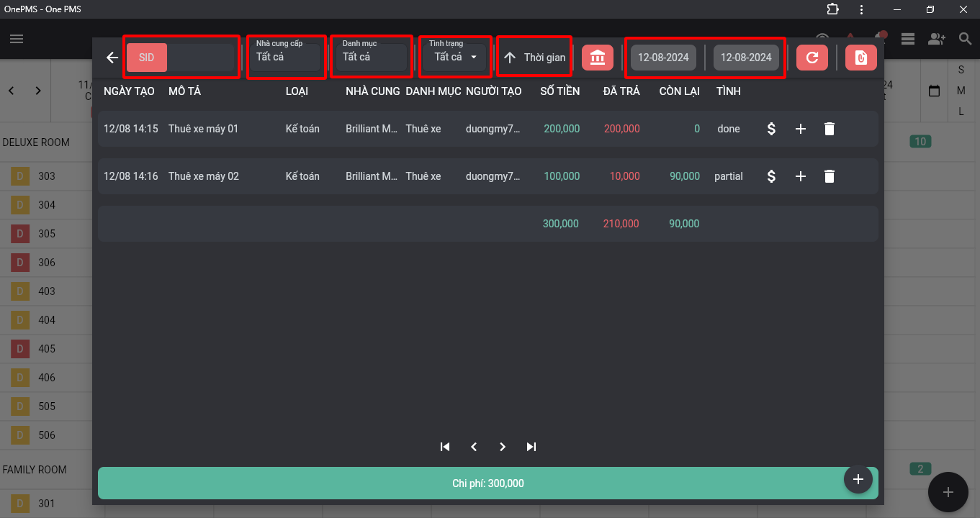
Task: Click the CÒN LẠI column header
Action: coord(679,91)
